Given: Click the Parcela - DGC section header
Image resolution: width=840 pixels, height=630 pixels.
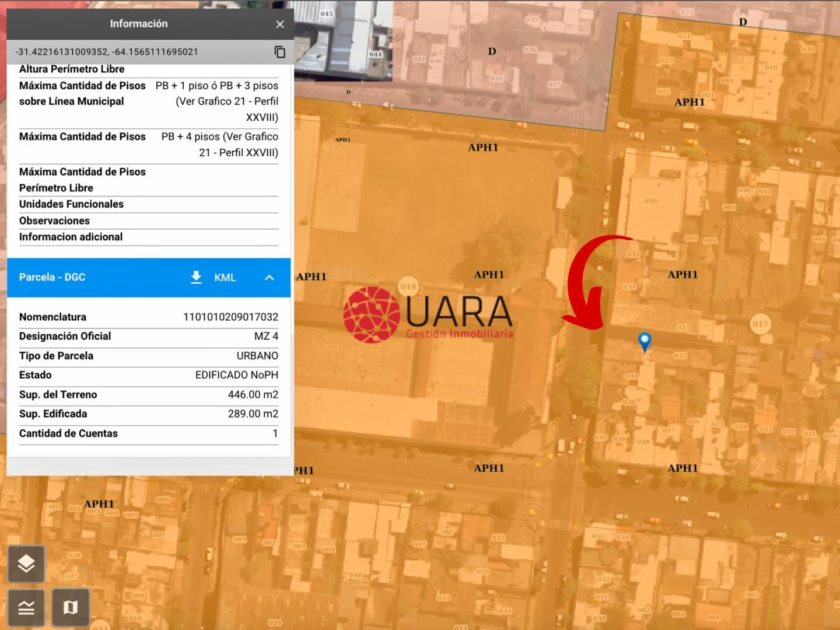Looking at the screenshot, I should [52, 277].
